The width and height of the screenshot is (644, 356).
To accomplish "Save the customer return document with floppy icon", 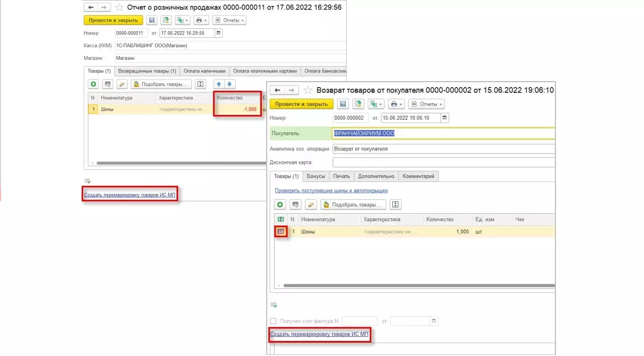I will pyautogui.click(x=342, y=104).
